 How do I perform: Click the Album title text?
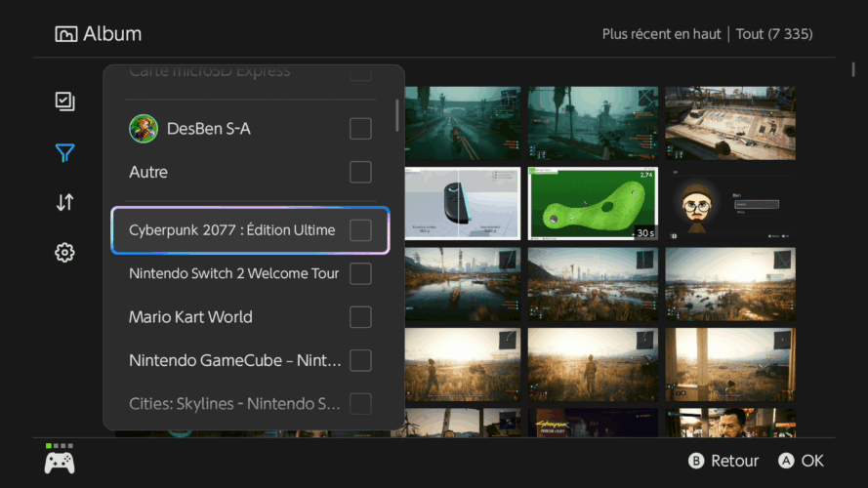[x=112, y=34]
